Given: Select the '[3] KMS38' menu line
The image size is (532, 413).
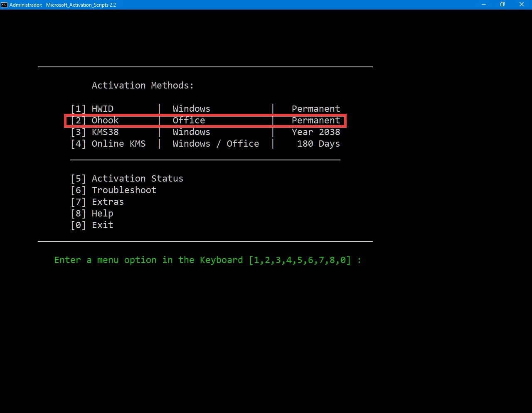Looking at the screenshot, I should click(x=205, y=132).
